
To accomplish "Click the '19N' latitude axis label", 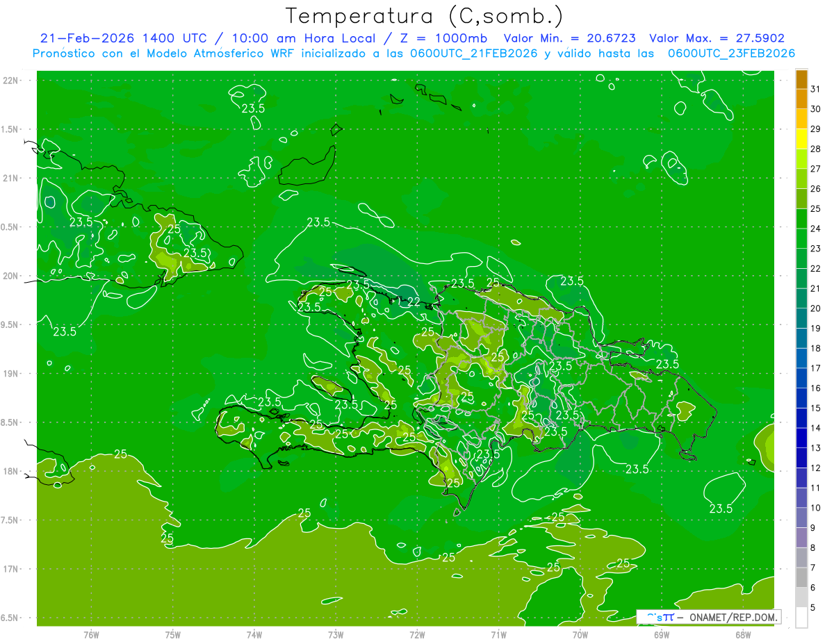I will 11,374.
